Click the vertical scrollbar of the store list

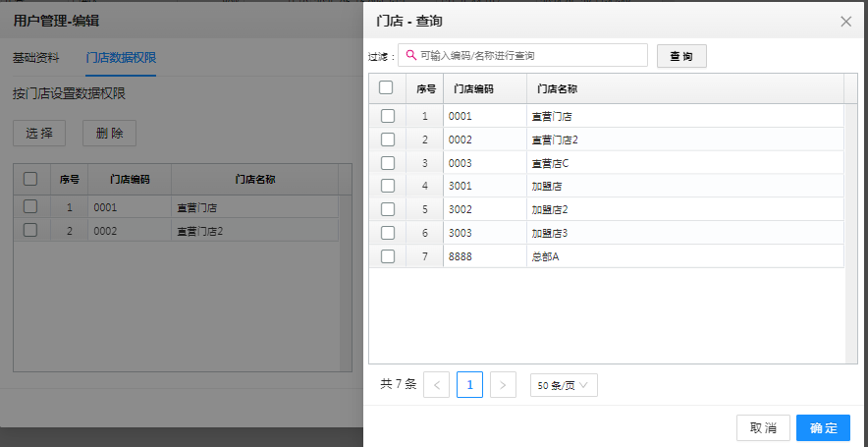click(851, 233)
